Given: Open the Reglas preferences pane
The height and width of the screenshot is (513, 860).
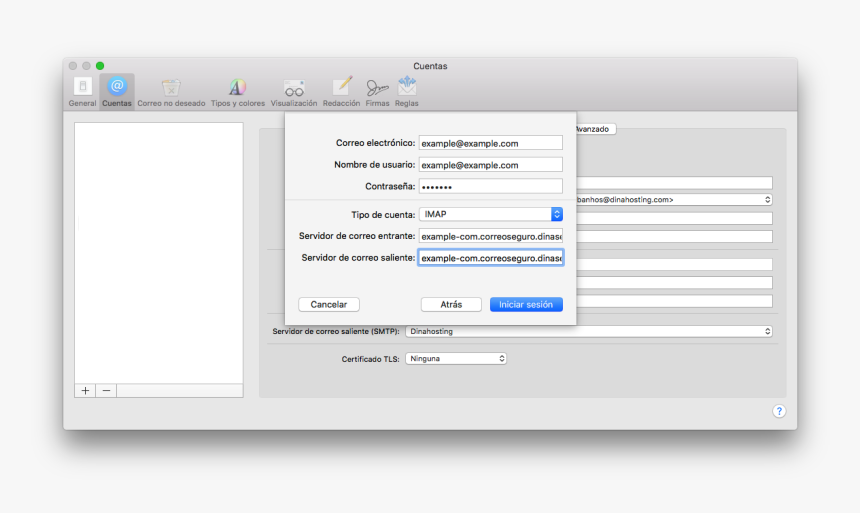Looking at the screenshot, I should click(x=406, y=92).
